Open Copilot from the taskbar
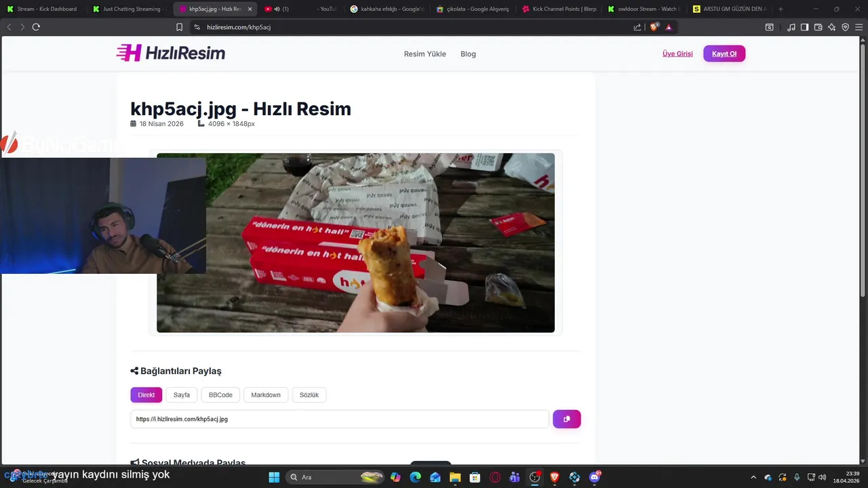 point(395,477)
